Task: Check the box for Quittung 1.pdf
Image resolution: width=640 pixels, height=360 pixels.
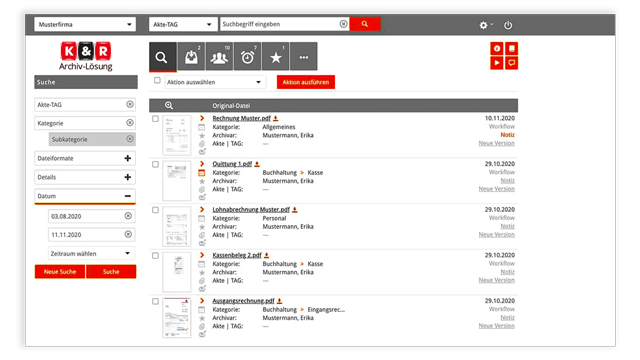Action: tap(156, 164)
